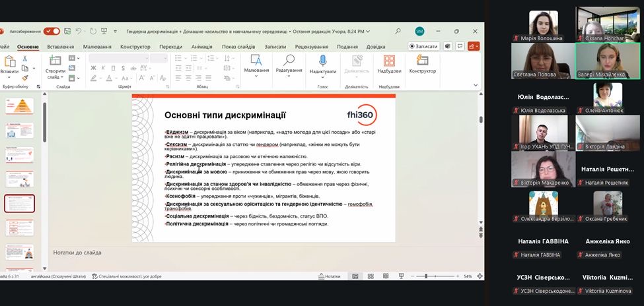Expand the Редагування dropdown
644x306 pixels.
(289, 75)
